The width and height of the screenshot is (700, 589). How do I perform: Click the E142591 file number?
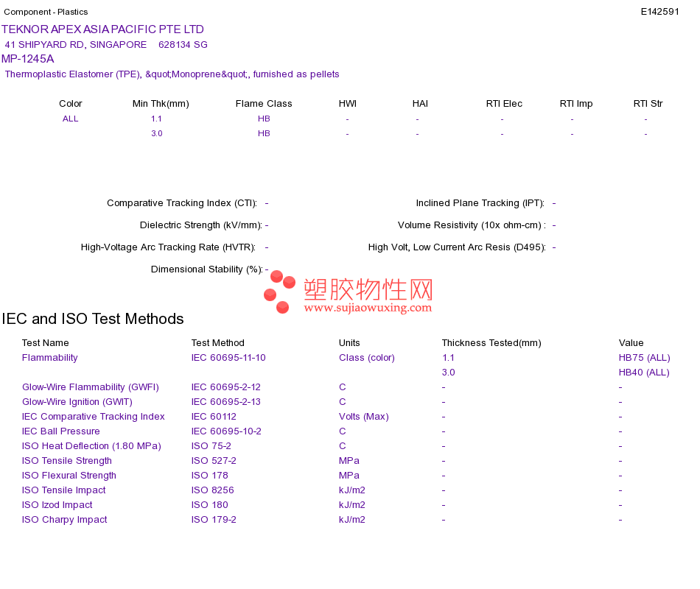point(659,12)
